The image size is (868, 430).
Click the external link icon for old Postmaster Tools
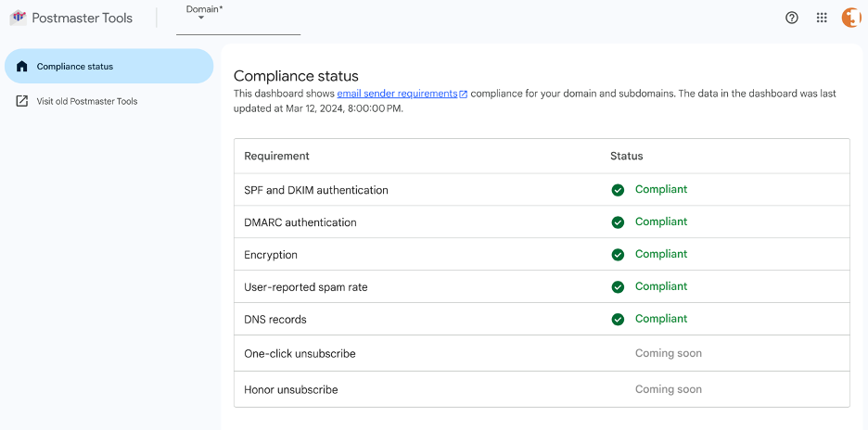pyautogui.click(x=21, y=101)
